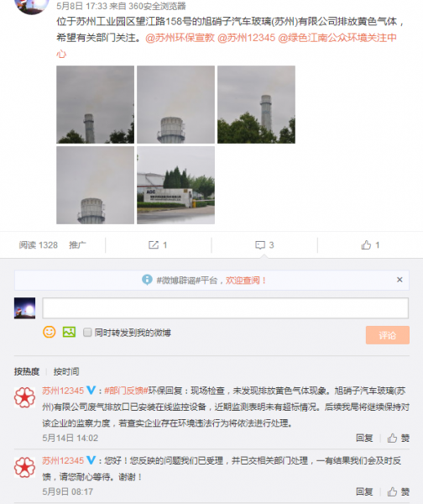
Task: Click the @苏州环保宣教 mention
Action: pyautogui.click(x=180, y=38)
